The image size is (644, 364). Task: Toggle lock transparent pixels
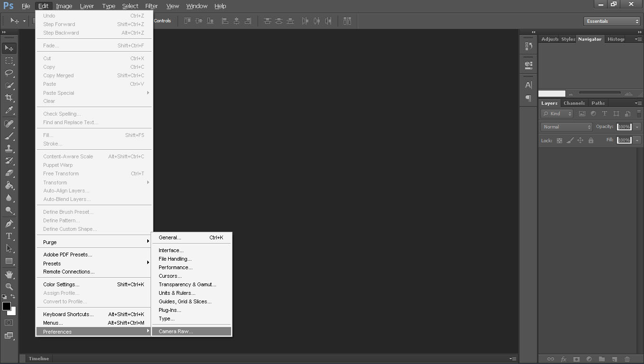click(559, 140)
